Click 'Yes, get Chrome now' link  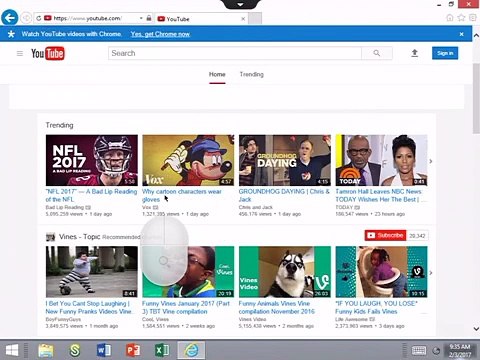[160, 34]
